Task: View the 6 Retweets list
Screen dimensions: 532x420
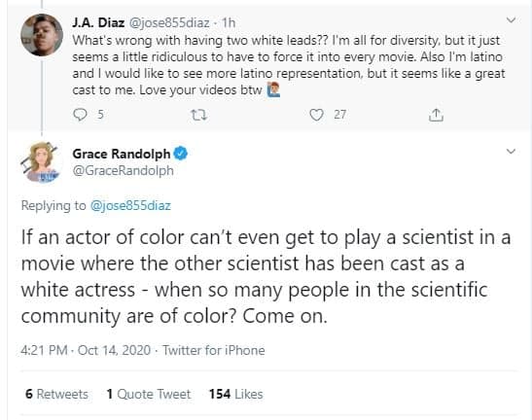Action: pos(56,394)
